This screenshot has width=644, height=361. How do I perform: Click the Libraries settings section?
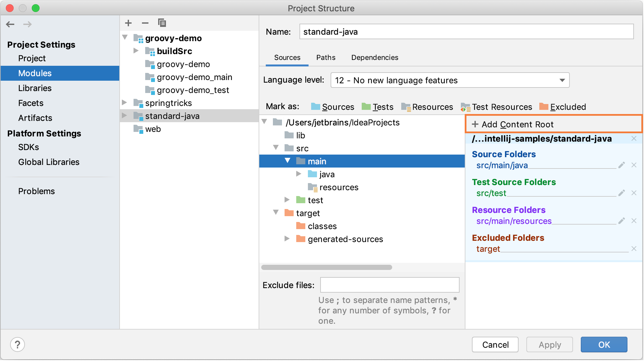coord(34,88)
